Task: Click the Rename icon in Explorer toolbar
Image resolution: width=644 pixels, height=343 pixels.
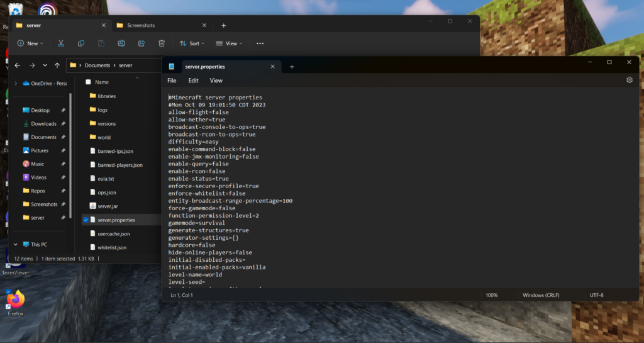Action: pos(121,43)
